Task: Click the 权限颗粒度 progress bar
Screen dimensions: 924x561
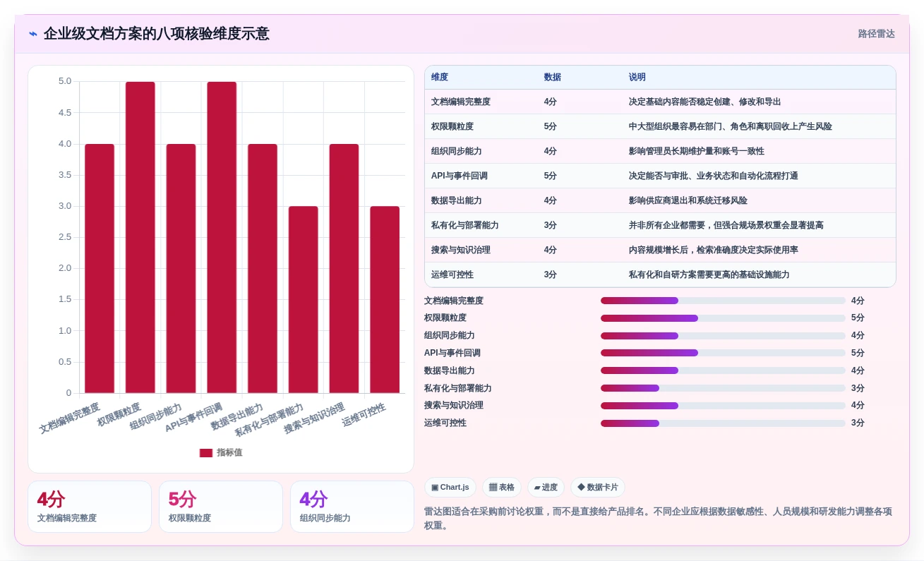Action: click(723, 318)
